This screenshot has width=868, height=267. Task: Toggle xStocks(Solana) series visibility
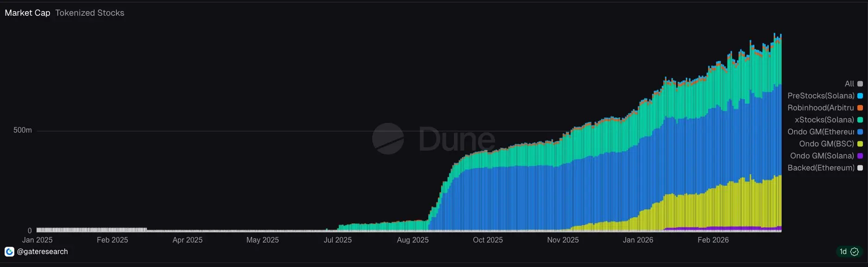[x=824, y=120]
